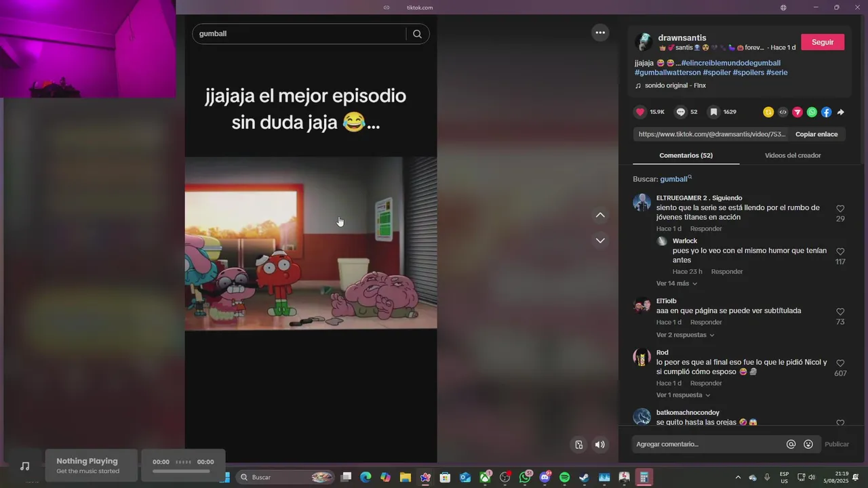This screenshot has width=868, height=488.
Task: Expand Ver 1 respuesta under Rod
Action: 683,395
